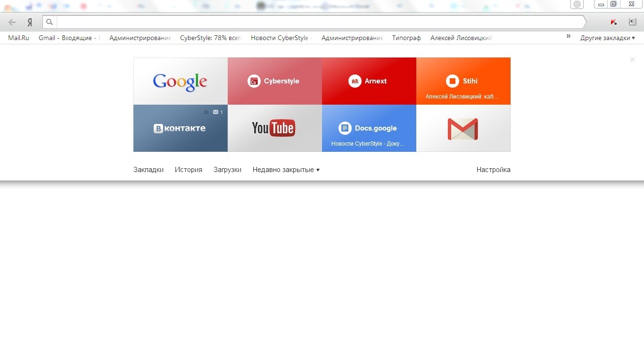The image size is (644, 362).
Task: Open the Mail.Ru bookmark
Action: [18, 38]
